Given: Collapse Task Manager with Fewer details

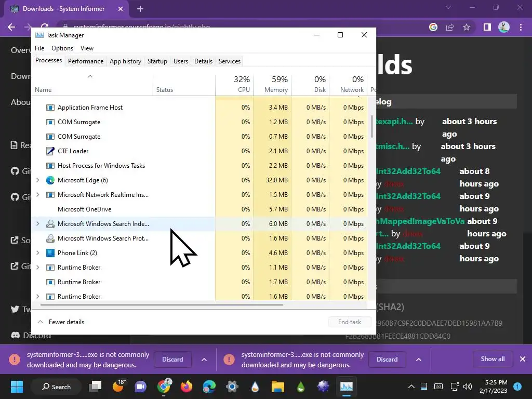Looking at the screenshot, I should coord(61,322).
